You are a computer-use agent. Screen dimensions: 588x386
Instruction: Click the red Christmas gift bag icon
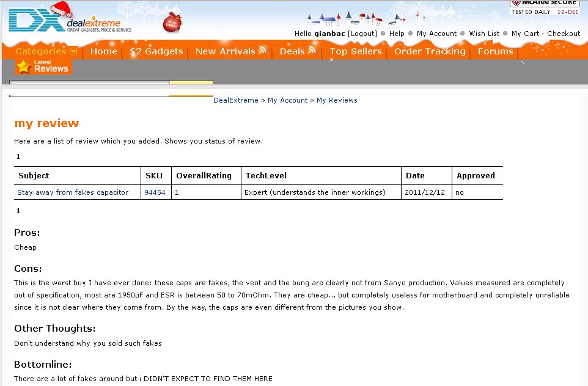coord(172,23)
